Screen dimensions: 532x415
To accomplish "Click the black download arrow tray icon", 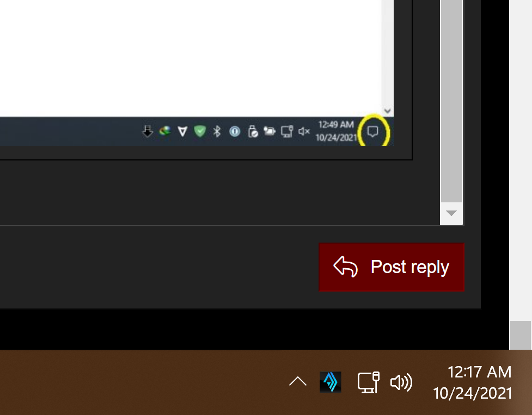I will [148, 132].
